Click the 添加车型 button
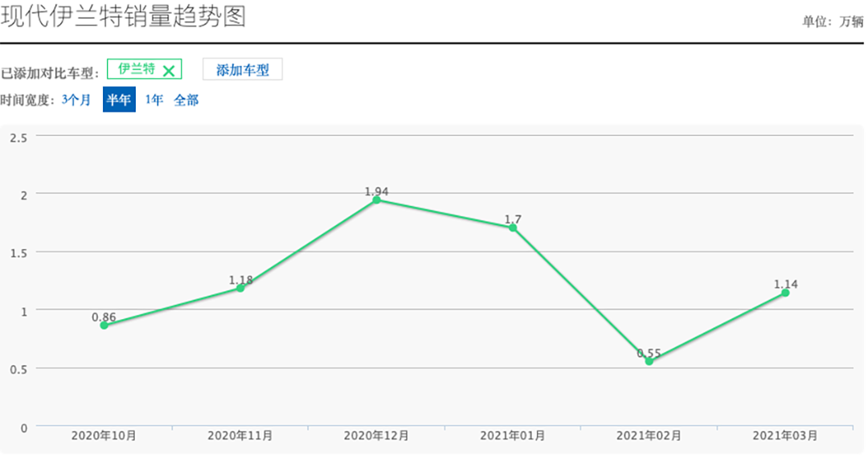This screenshot has width=868, height=455. (243, 70)
